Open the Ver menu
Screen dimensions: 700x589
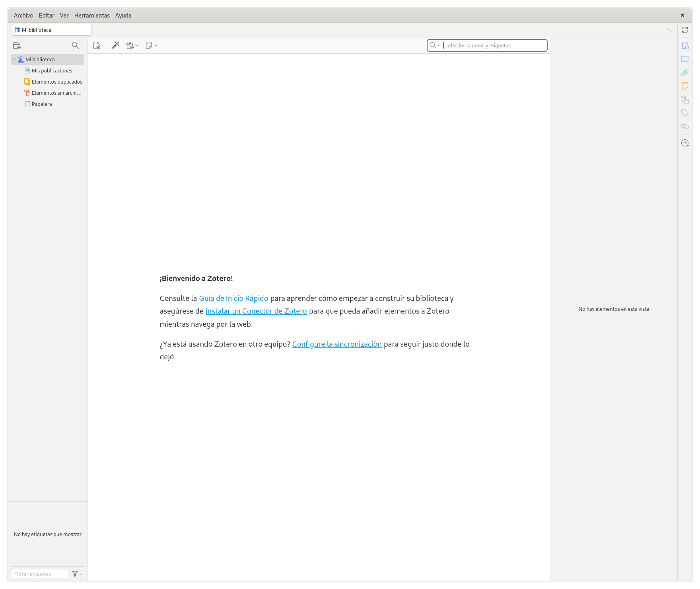(64, 16)
